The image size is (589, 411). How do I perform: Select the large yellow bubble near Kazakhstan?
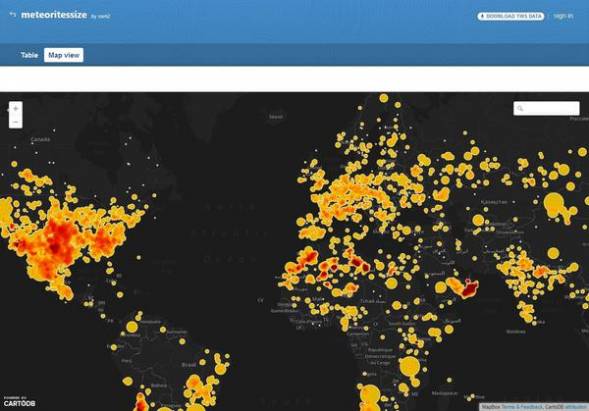[x=554, y=203]
